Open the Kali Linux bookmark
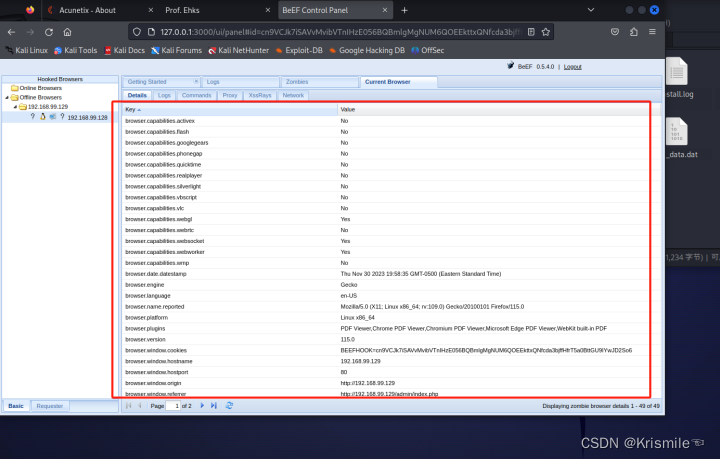Viewport: 720px width, 459px height. (x=27, y=50)
